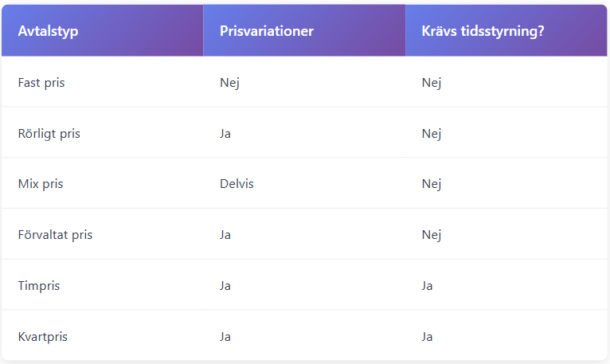Screen dimensions: 610x364
Task: Select tidsstyrning value for Timpris row
Action: [428, 286]
